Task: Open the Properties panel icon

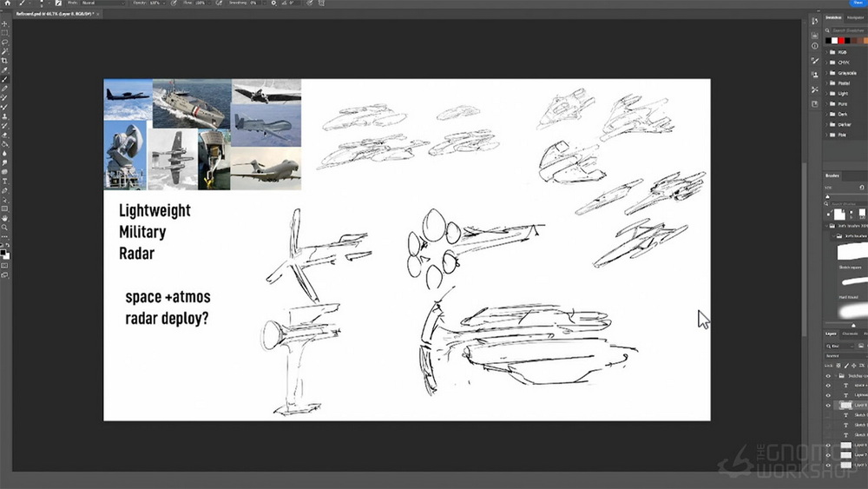Action: click(x=815, y=35)
